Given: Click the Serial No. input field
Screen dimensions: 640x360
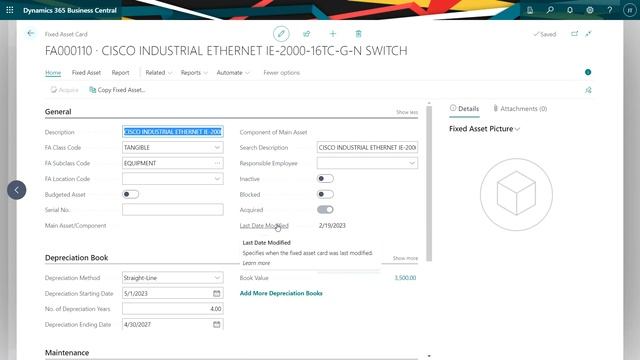Looking at the screenshot, I should coord(173,210).
